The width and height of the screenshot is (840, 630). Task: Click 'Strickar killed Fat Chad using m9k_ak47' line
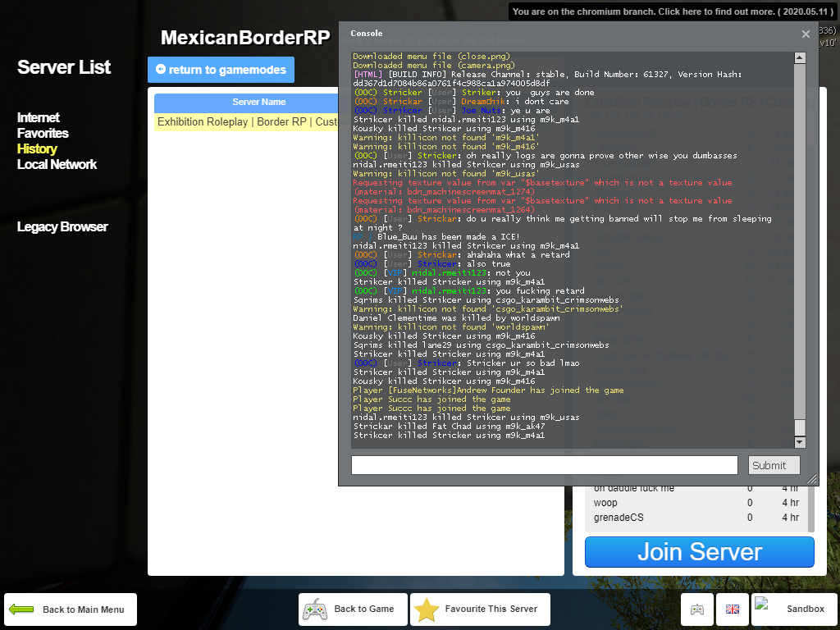[449, 427]
